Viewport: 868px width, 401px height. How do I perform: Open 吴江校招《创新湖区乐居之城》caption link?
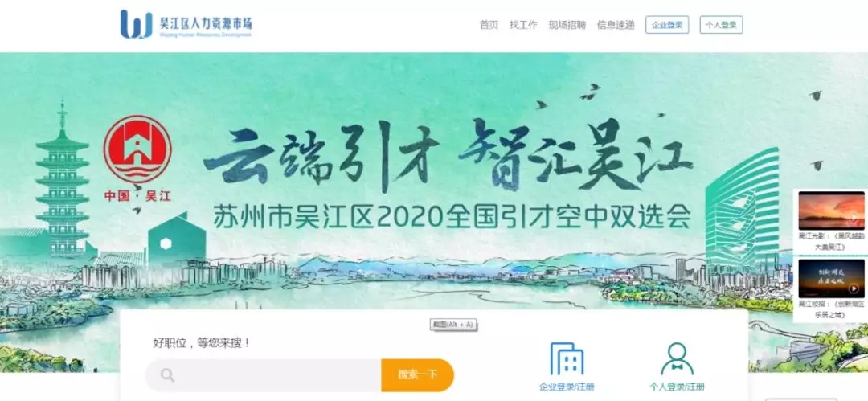click(x=831, y=309)
